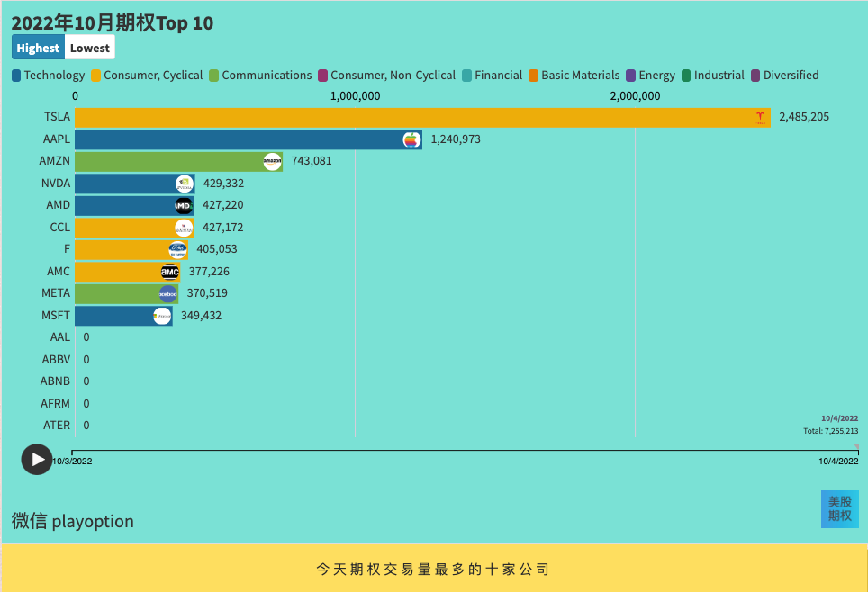Click the Amazon logo on the AMZN bar
This screenshot has width=868, height=592.
tap(272, 162)
